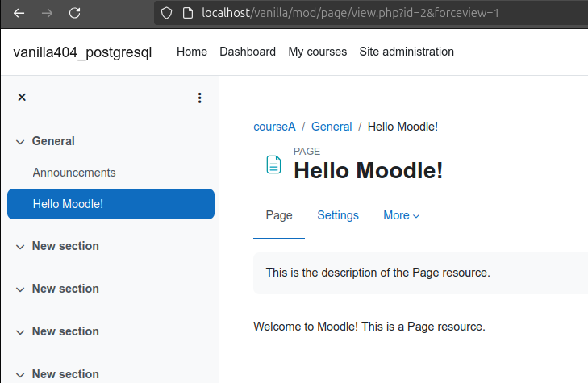The height and width of the screenshot is (383, 588).
Task: Select the Page tab
Action: tap(279, 215)
